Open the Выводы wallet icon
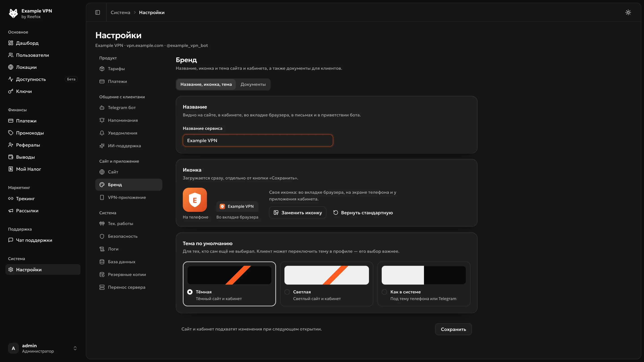Screen dimensions: 644x362 pos(11,157)
